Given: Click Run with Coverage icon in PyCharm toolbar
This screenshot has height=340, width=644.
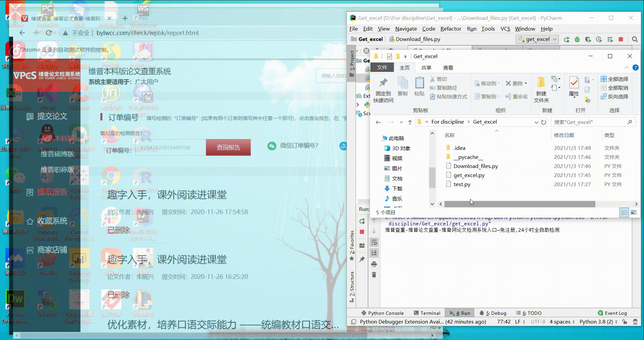Looking at the screenshot, I should pyautogui.click(x=588, y=39).
